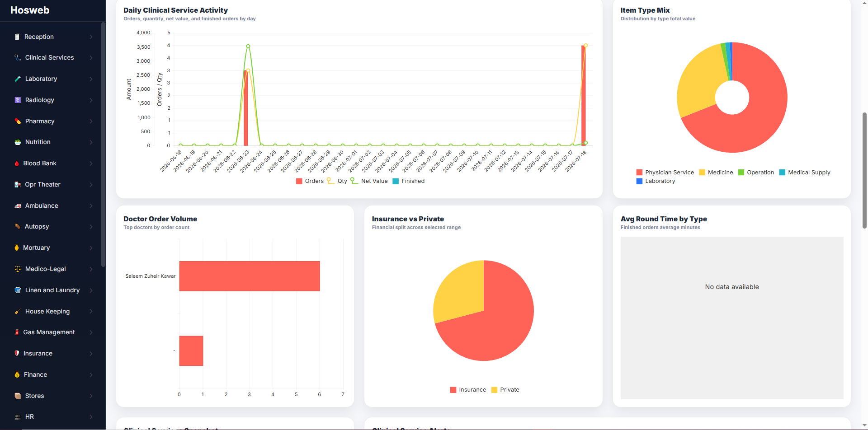868x430 pixels.
Task: Click the Laboratory test tube icon
Action: tap(18, 79)
